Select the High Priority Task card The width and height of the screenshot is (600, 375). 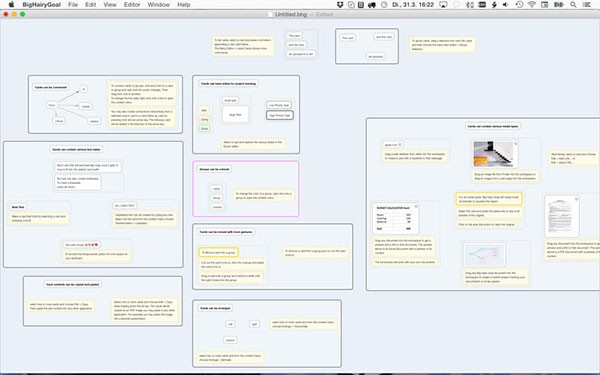[280, 115]
